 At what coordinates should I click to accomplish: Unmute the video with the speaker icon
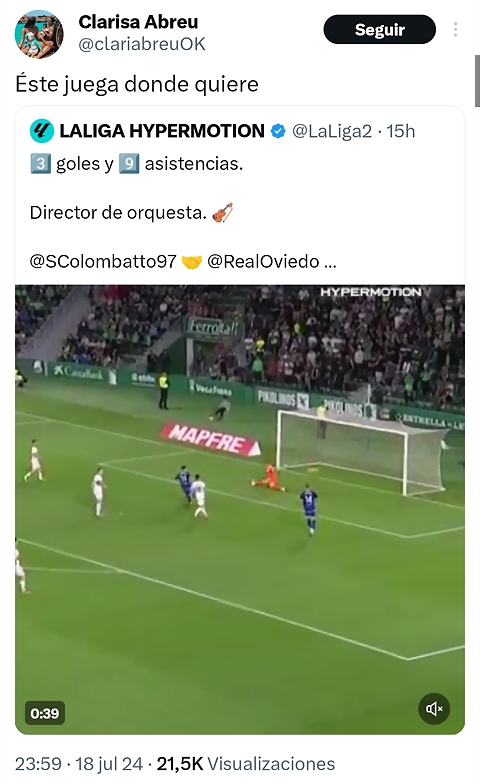tap(434, 708)
